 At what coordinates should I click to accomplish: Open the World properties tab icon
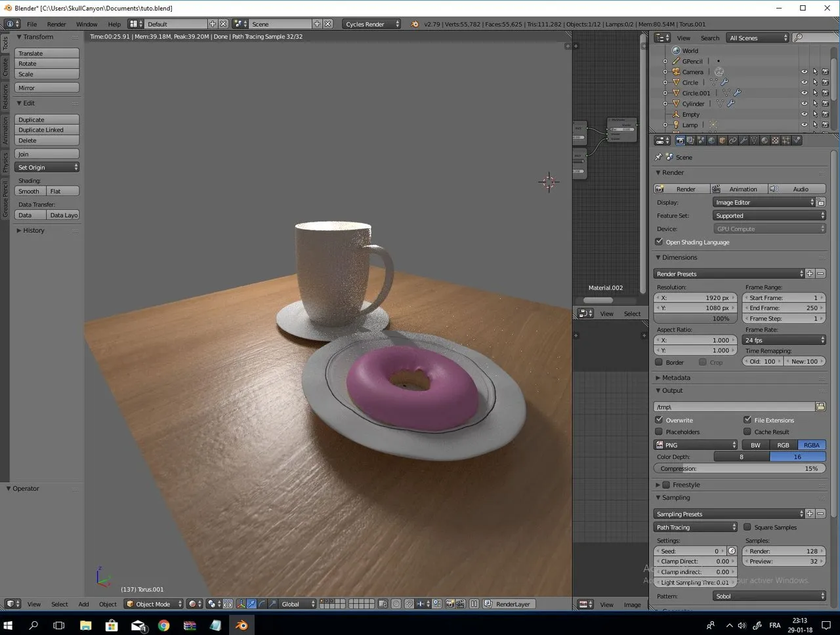[711, 140]
